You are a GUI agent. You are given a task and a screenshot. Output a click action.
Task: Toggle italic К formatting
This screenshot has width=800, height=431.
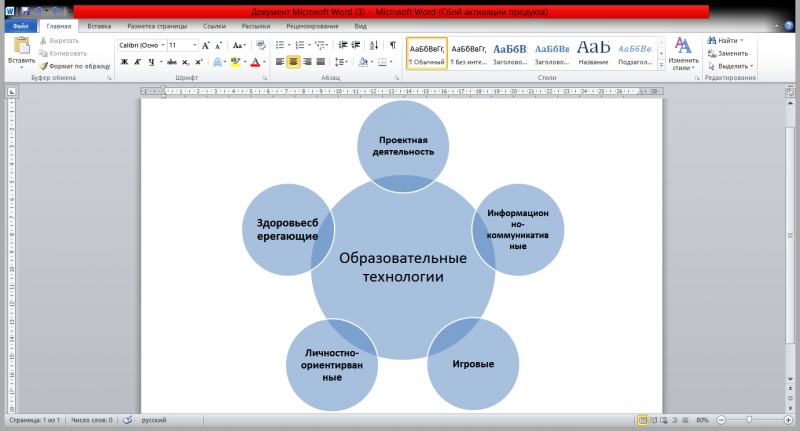coord(137,62)
